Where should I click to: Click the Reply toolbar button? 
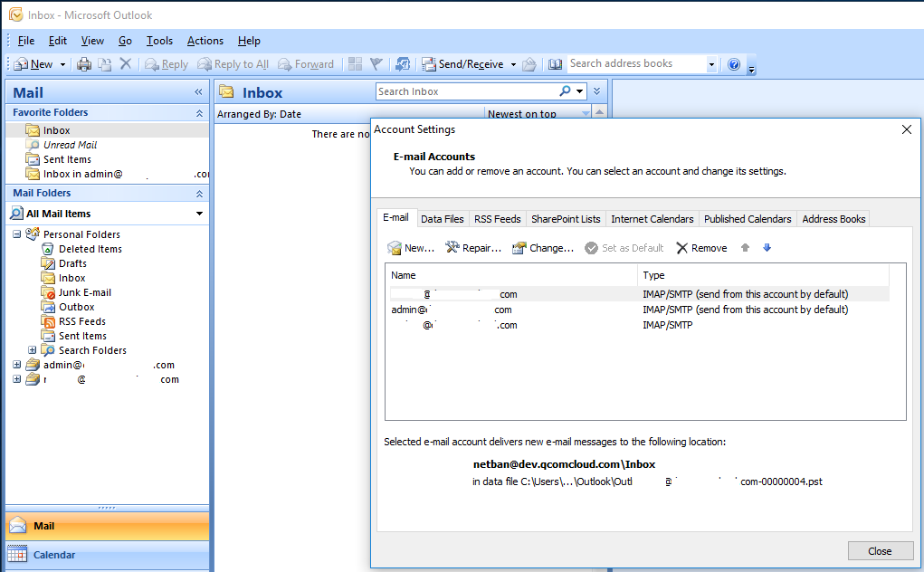coord(167,64)
